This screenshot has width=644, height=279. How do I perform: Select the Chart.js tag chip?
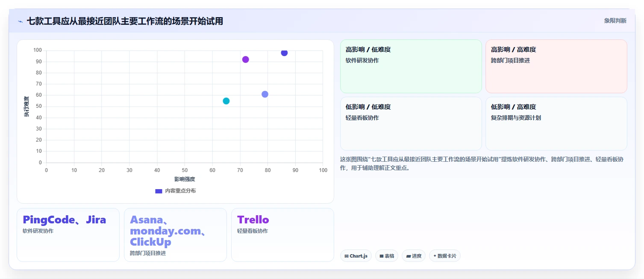pyautogui.click(x=356, y=256)
